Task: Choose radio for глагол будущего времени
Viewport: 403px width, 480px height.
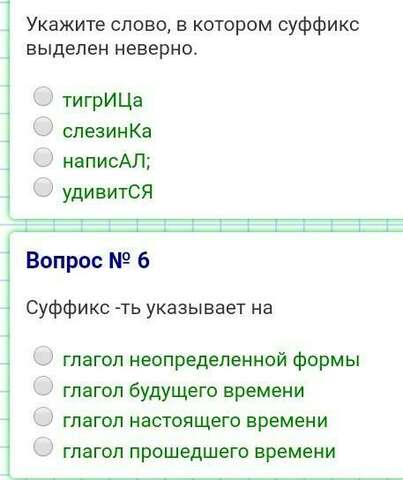Action: (x=43, y=386)
